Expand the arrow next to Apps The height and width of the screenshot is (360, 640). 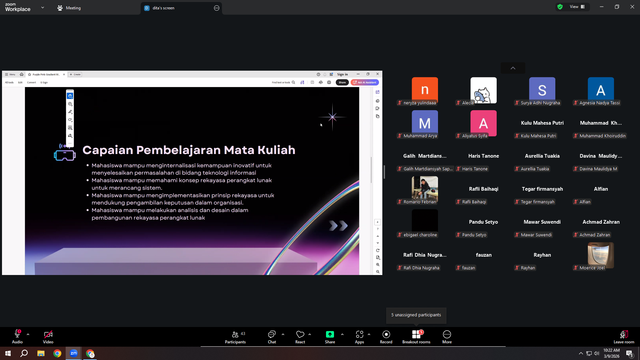tap(369, 334)
